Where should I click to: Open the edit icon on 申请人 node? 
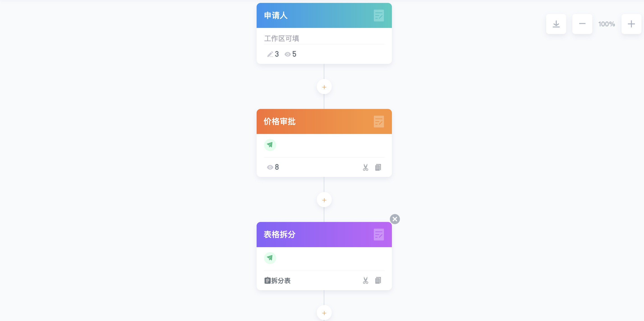[379, 16]
